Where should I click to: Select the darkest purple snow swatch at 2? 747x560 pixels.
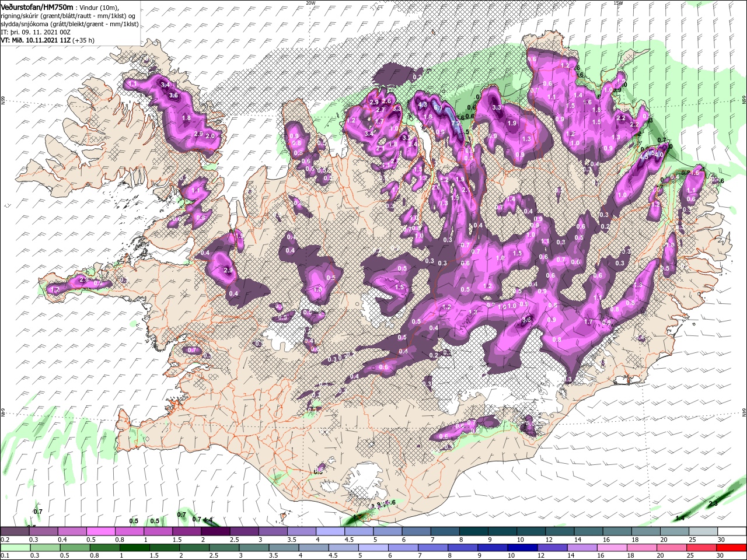tap(215, 531)
